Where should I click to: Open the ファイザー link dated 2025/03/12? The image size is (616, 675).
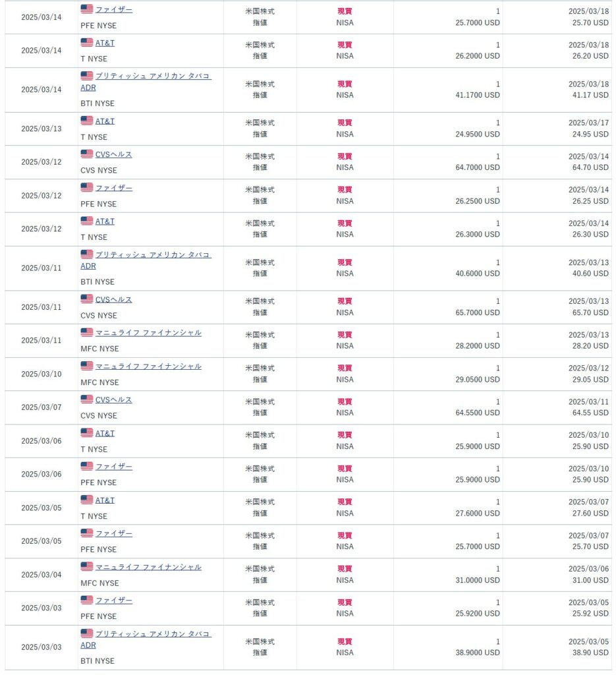(113, 188)
